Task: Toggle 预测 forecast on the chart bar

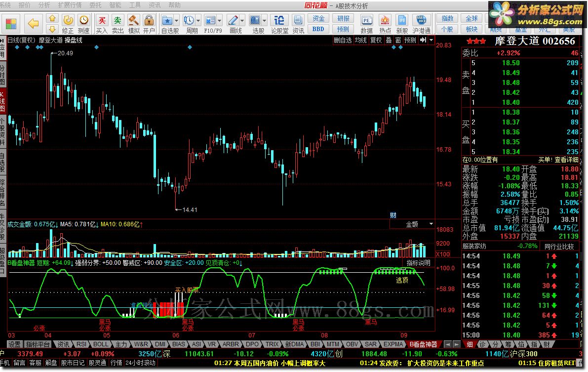Action: (x=410, y=40)
